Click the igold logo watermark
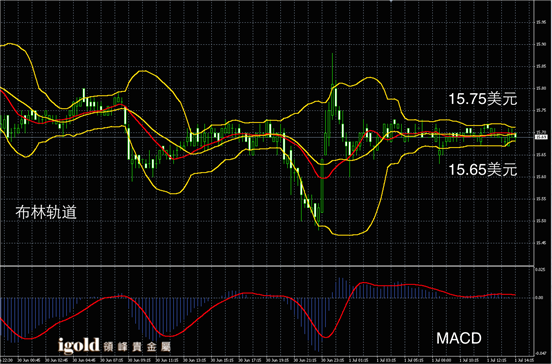 79,345
